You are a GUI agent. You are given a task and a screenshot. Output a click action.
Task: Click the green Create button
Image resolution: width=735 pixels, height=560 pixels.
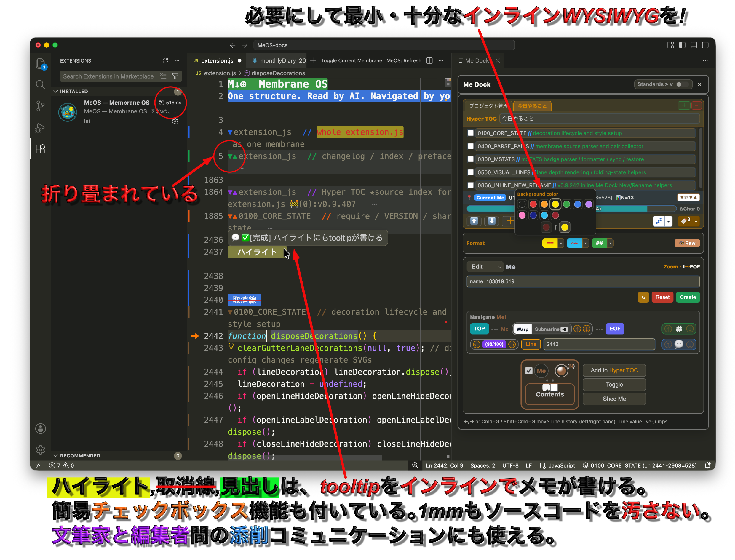point(687,297)
